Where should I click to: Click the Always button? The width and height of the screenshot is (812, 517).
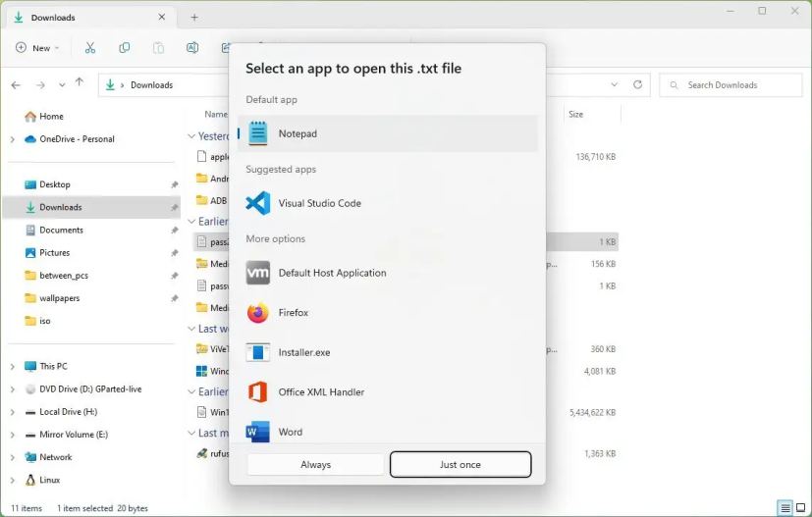[315, 464]
